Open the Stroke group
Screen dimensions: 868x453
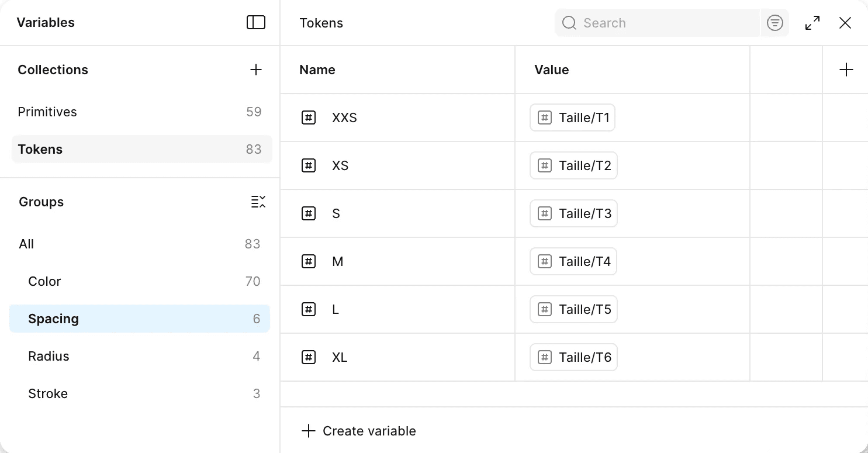coord(48,393)
